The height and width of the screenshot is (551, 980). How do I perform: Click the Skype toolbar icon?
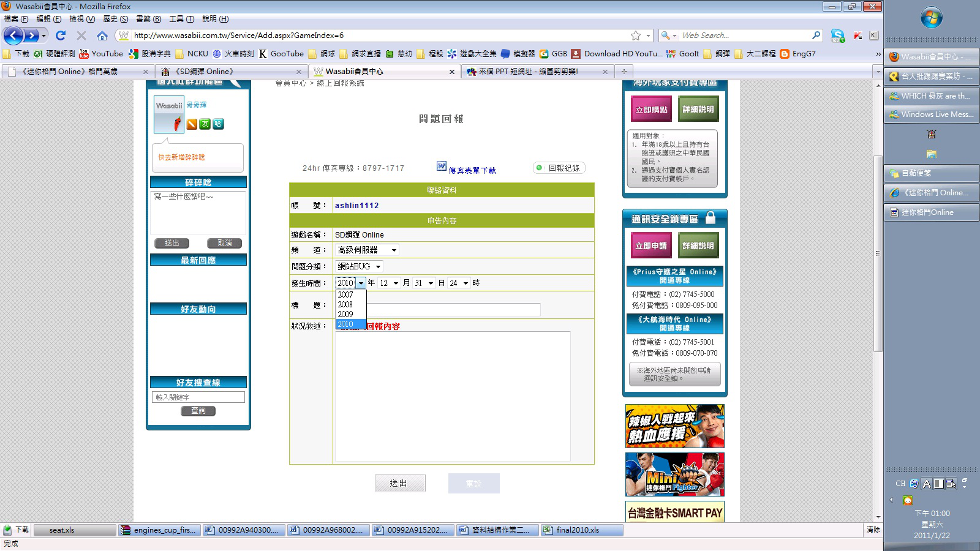(838, 36)
